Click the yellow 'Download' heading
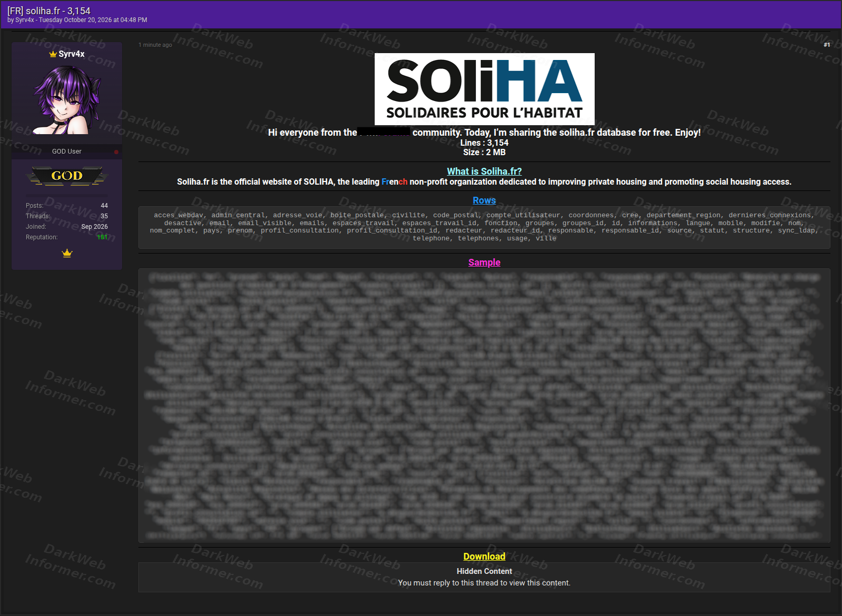The height and width of the screenshot is (616, 842). pyautogui.click(x=484, y=557)
